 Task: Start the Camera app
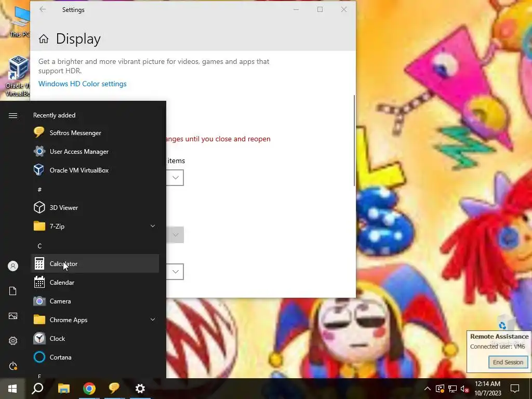(95, 301)
